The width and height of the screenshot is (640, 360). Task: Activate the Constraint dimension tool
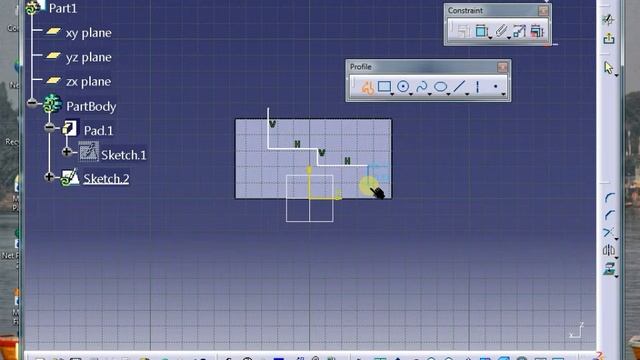click(x=481, y=31)
